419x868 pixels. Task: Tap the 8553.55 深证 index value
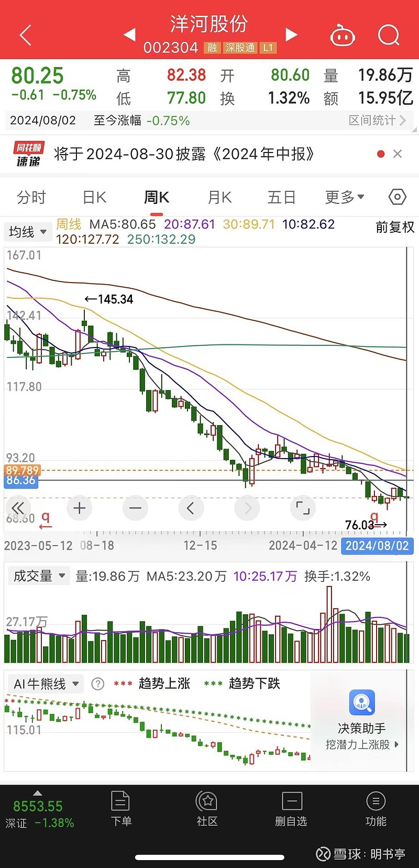(38, 806)
